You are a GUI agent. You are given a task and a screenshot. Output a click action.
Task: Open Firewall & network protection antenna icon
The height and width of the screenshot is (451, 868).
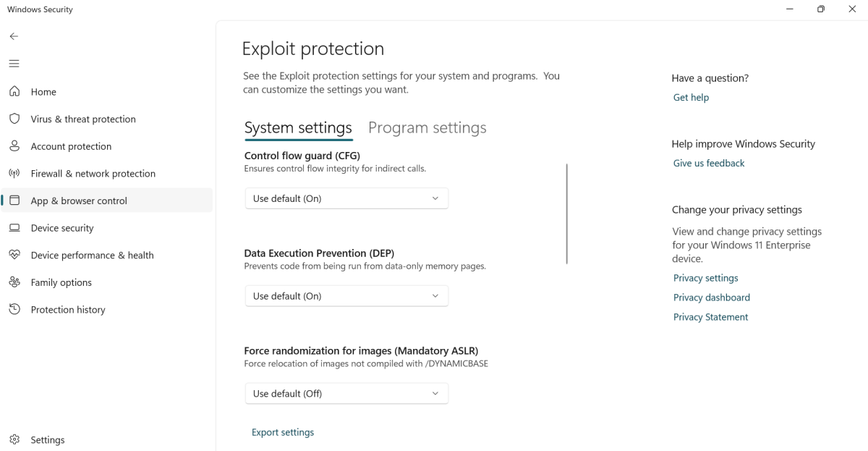point(14,174)
